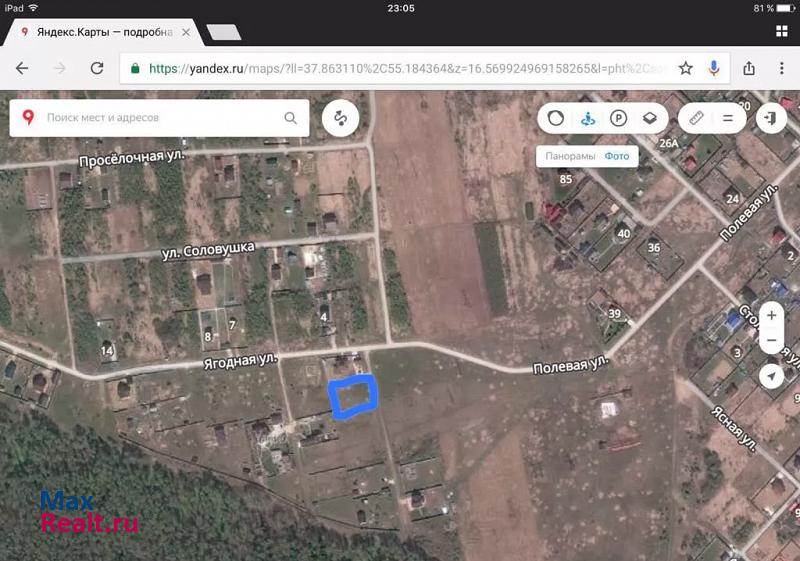Viewport: 800px width, 561px height.
Task: Zoom in with the plus button
Action: [771, 315]
